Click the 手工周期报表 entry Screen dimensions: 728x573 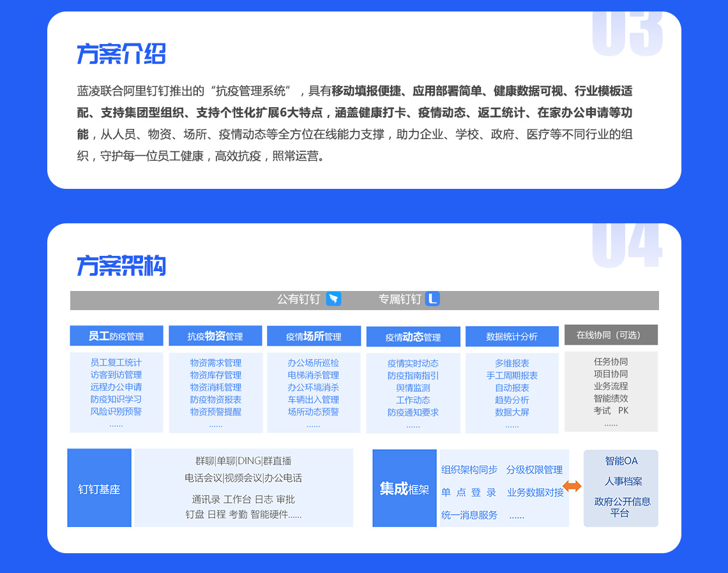tap(512, 375)
